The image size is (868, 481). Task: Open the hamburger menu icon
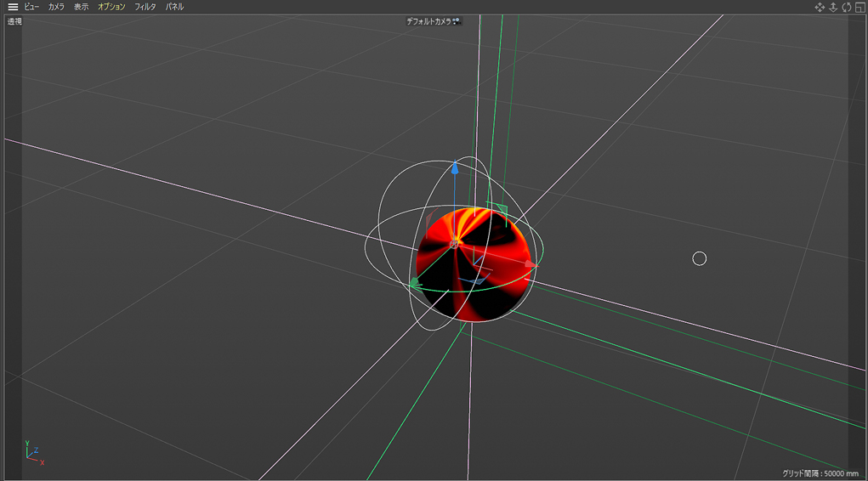point(13,7)
